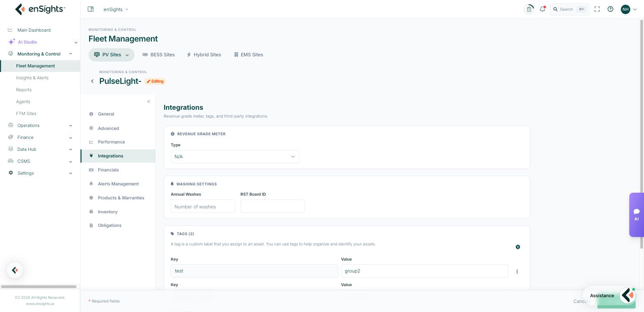Open Products & Warranties section
This screenshot has width=644, height=312.
point(118,198)
